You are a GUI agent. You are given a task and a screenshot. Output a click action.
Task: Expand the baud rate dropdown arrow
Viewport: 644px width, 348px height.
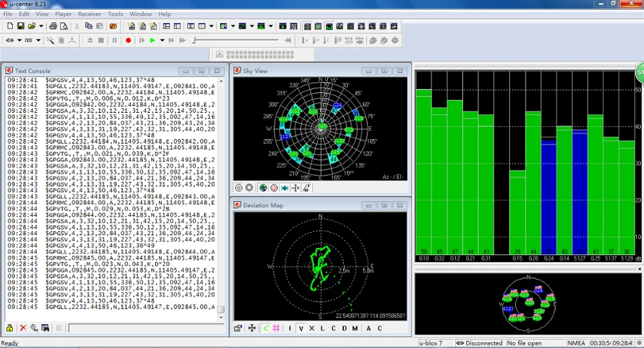point(39,41)
